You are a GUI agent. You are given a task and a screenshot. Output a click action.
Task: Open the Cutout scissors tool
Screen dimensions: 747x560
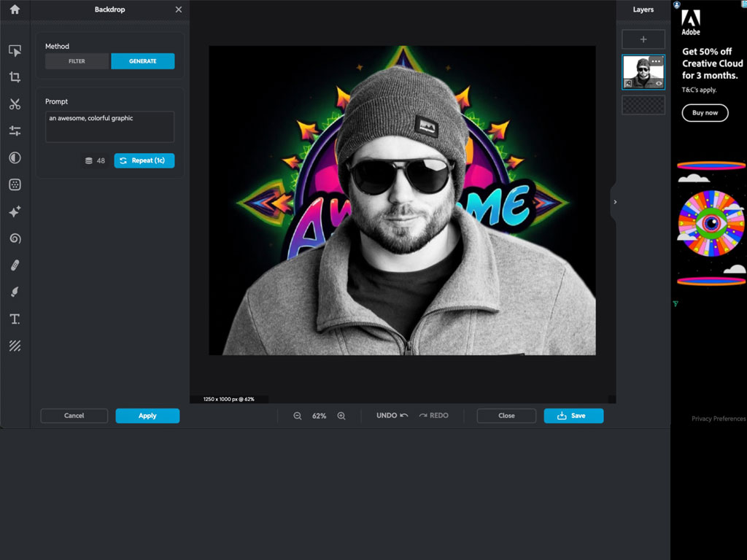(15, 104)
